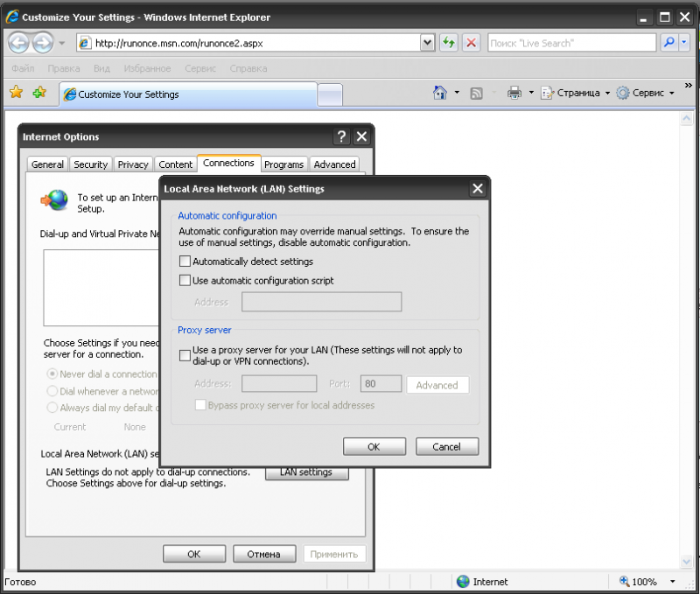Open recent pages dropdown beside Forward button

(x=61, y=43)
